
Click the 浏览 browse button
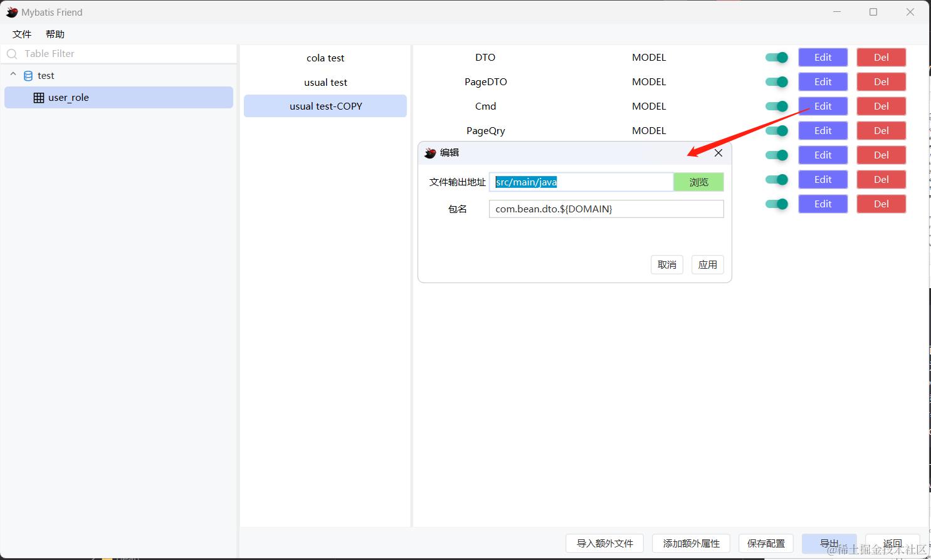[699, 182]
